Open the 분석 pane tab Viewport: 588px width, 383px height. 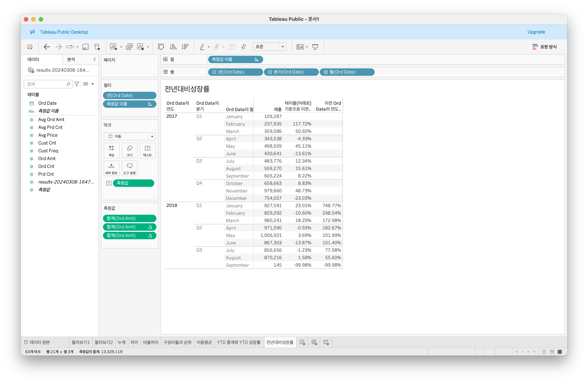[x=71, y=59]
